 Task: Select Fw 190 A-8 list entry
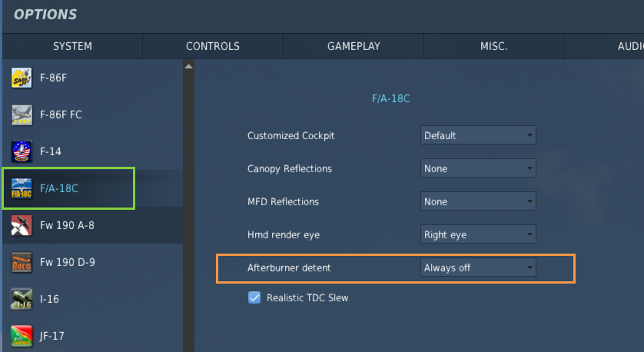pyautogui.click(x=92, y=225)
